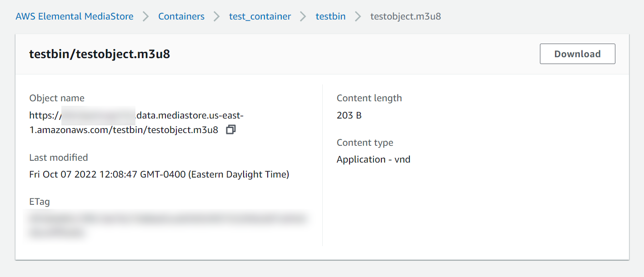
Task: Click the chevron before testobject.m3u8
Action: [358, 16]
